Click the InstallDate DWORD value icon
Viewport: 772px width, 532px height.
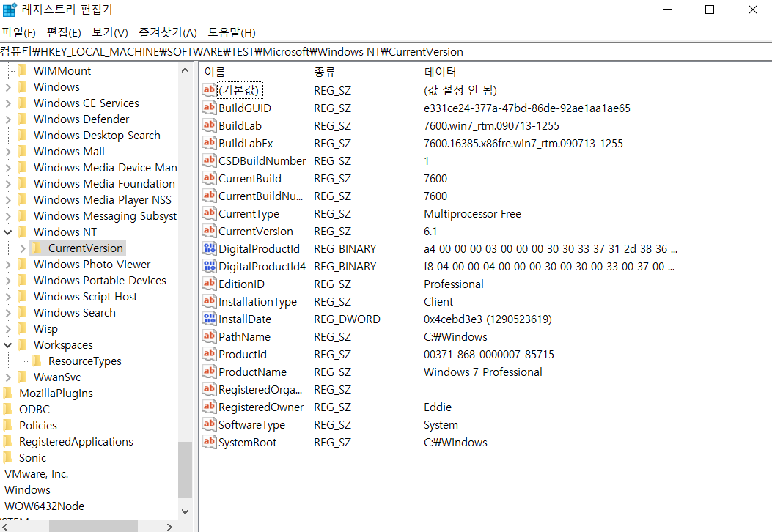(209, 319)
